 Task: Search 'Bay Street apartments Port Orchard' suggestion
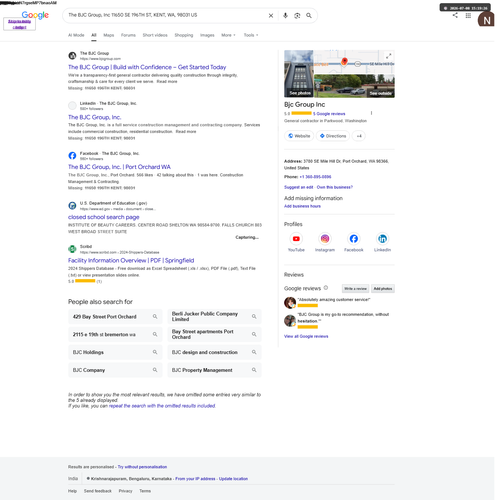214,334
